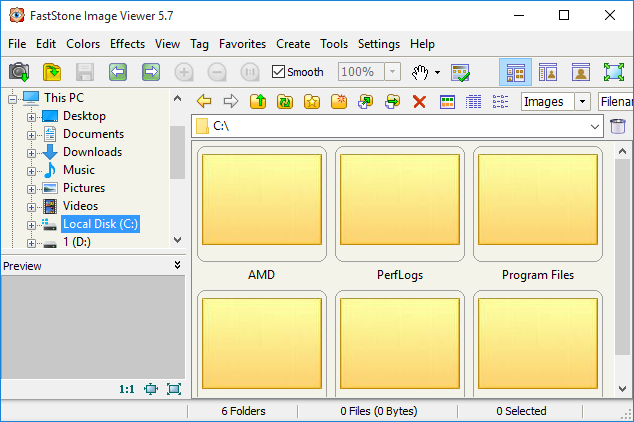Open the folder path C:\ dropdown
The width and height of the screenshot is (634, 422).
coord(594,127)
